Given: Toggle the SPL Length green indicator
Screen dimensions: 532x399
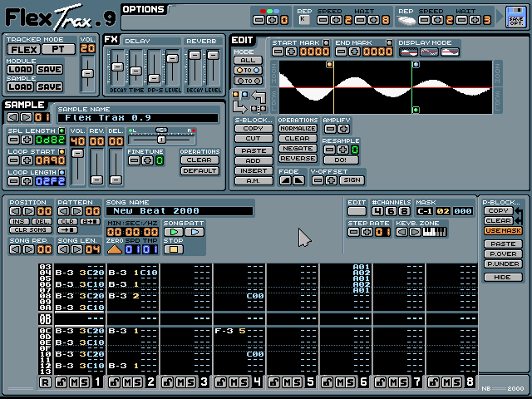Looking at the screenshot, I should click(62, 131).
